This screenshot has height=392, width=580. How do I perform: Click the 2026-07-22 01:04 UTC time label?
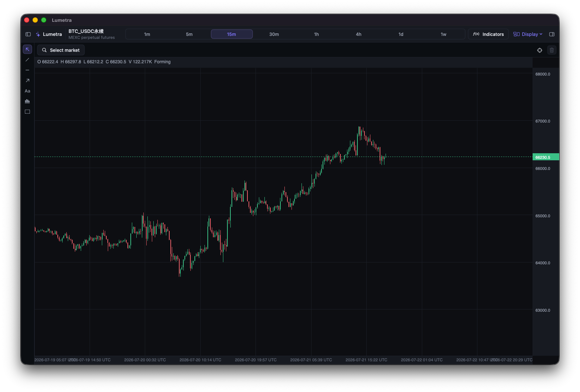[x=421, y=360]
